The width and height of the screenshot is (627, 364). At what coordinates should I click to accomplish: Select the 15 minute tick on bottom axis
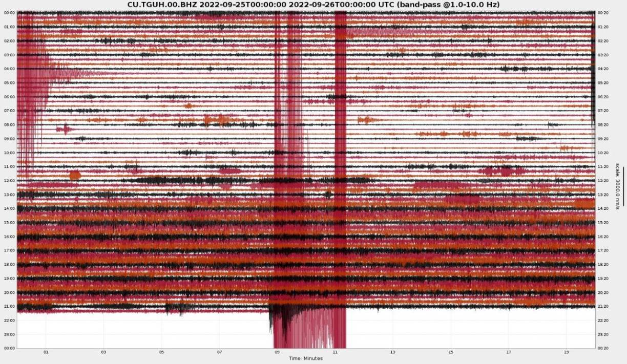point(451,352)
